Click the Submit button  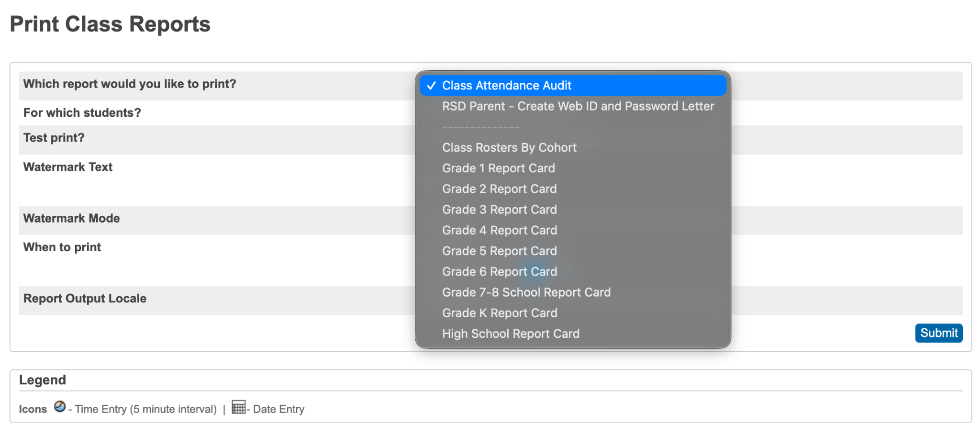938,333
